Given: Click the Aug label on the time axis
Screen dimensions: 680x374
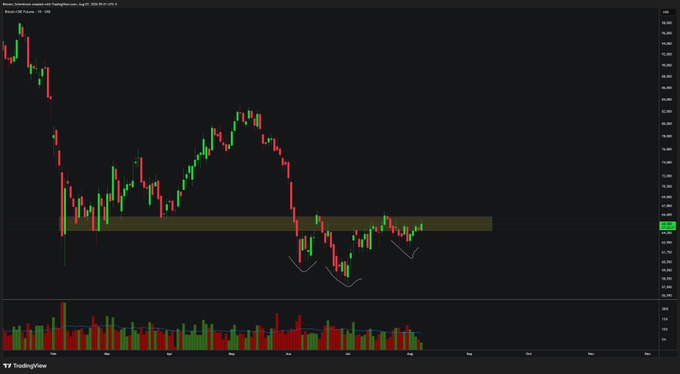Looking at the screenshot, I should (x=410, y=354).
